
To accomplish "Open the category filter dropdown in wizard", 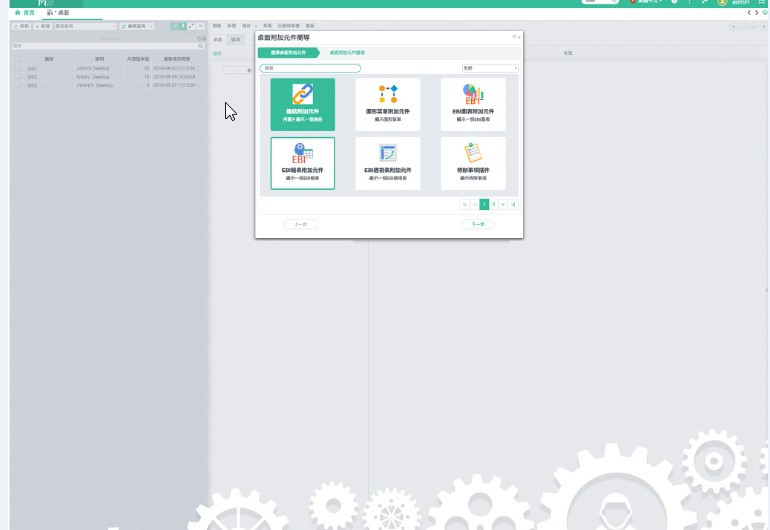I will point(490,68).
